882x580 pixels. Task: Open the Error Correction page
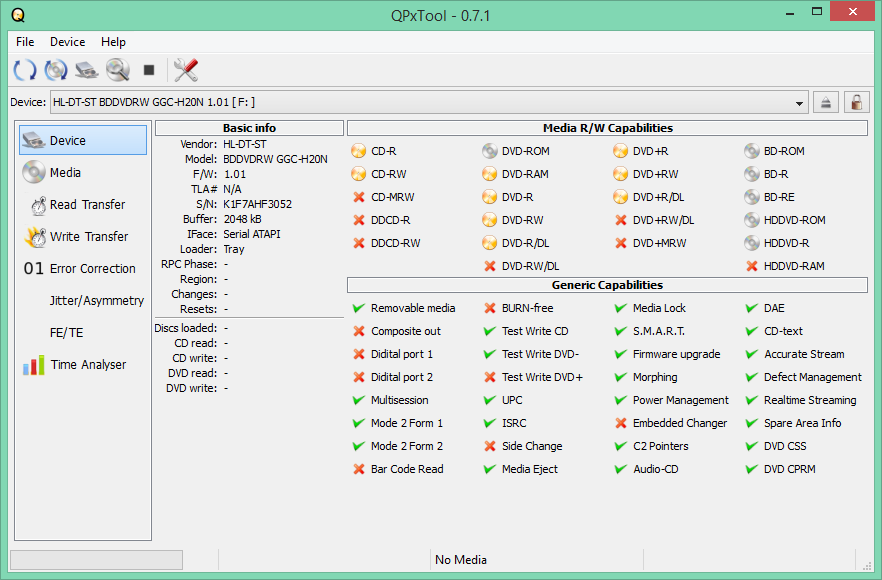point(83,268)
